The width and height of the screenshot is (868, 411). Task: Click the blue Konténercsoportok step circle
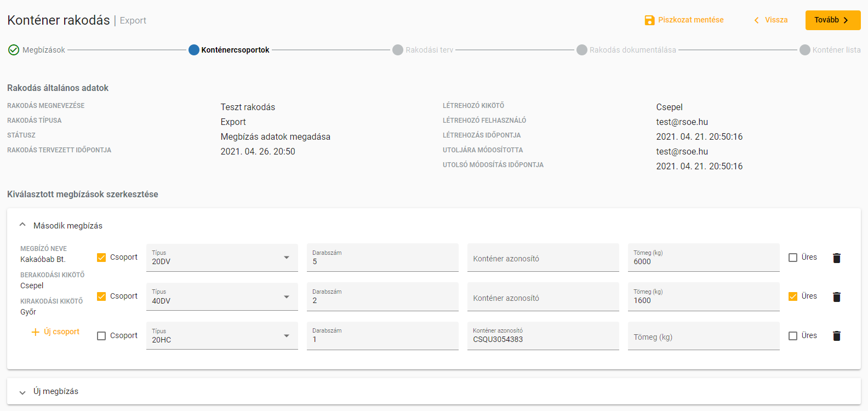[193, 50]
